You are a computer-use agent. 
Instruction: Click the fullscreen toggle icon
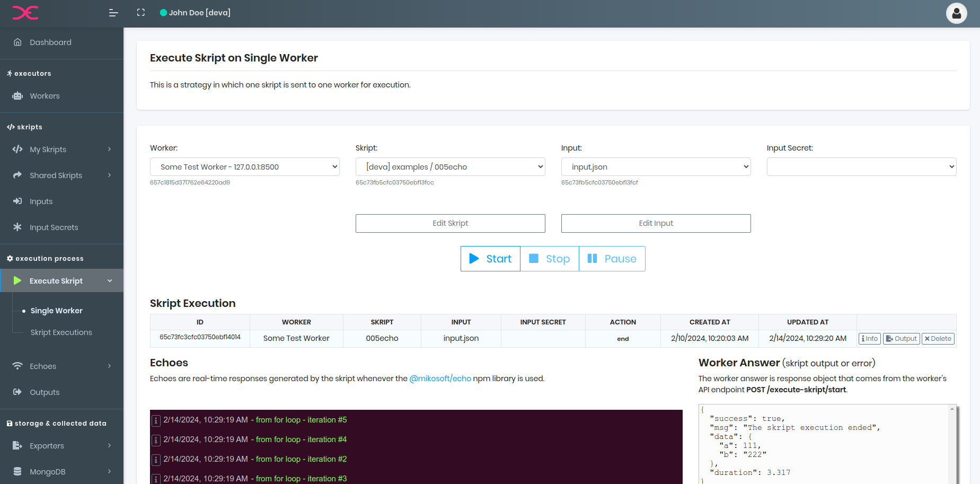coord(141,13)
